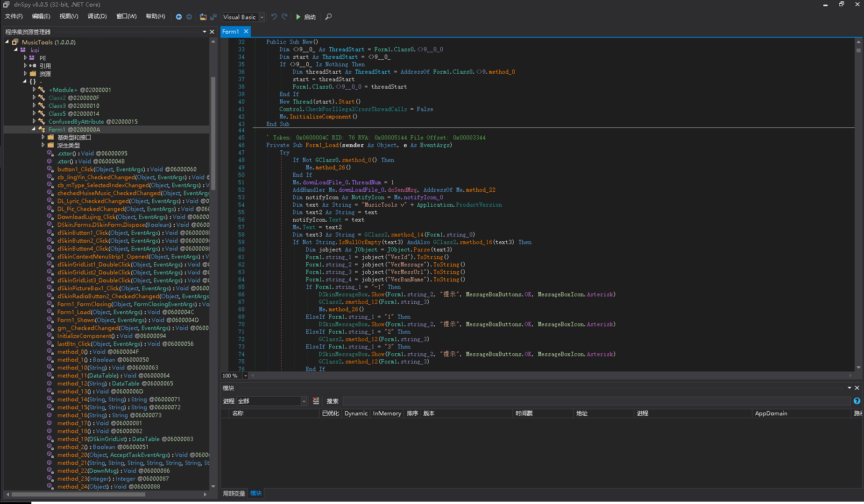
Task: Click the navigate back arrow icon
Action: pyautogui.click(x=179, y=17)
